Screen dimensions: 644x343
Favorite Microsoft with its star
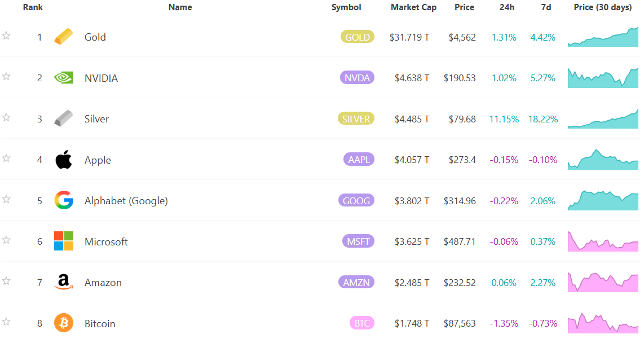(x=6, y=240)
